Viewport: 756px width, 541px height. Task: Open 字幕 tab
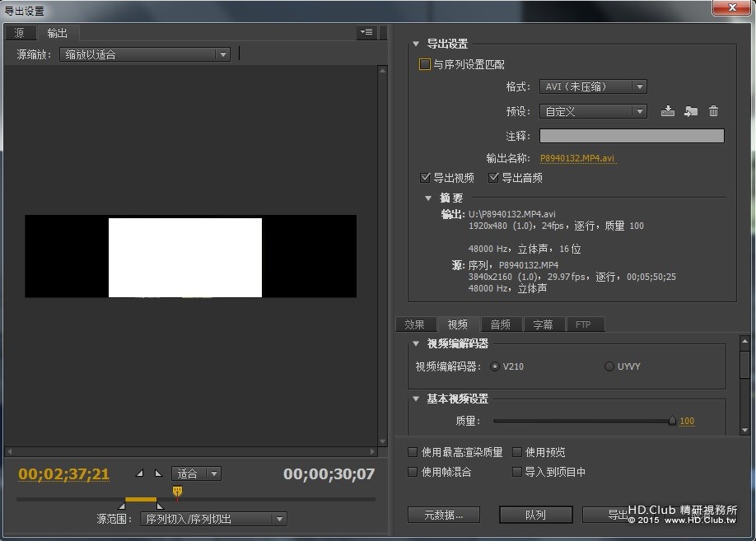pos(544,324)
